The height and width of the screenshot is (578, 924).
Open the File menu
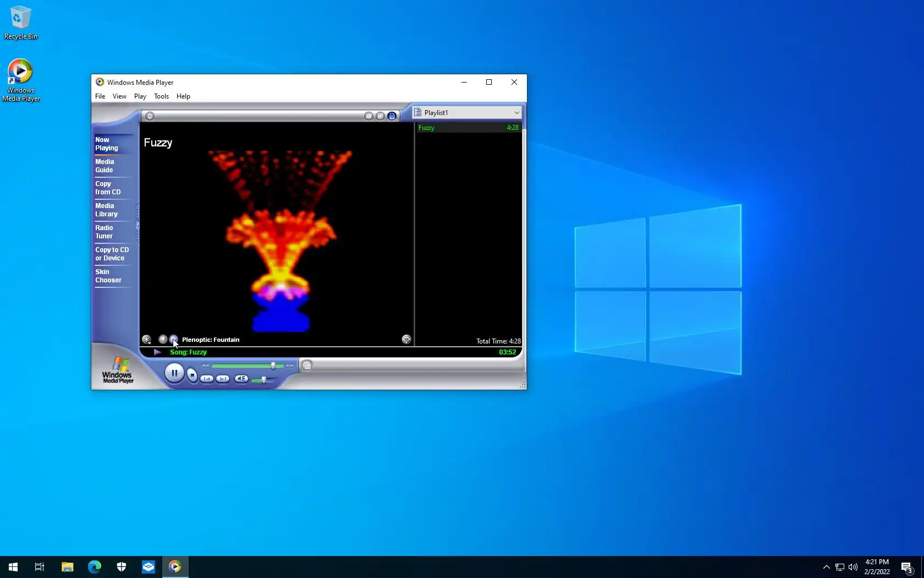click(x=100, y=96)
